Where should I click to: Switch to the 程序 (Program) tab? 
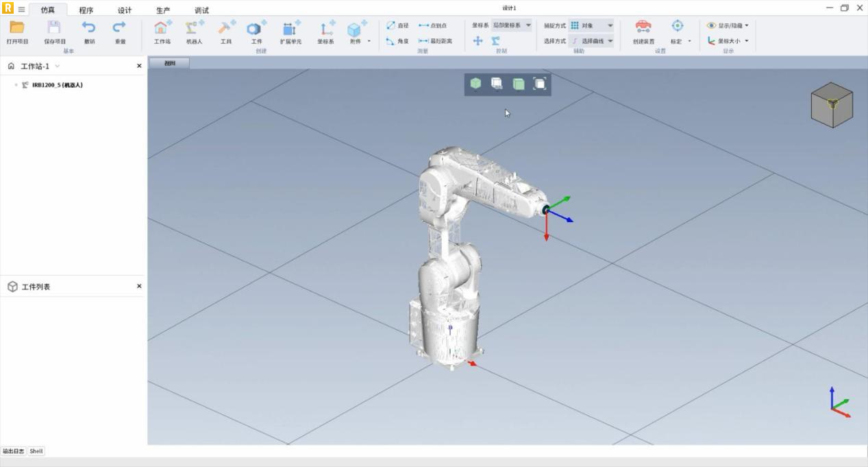click(86, 10)
